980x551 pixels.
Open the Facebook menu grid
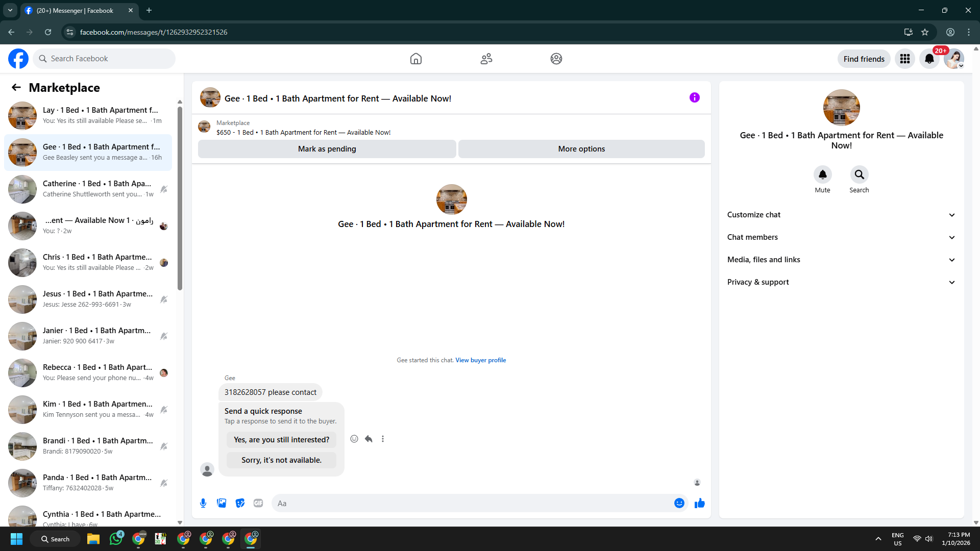904,59
